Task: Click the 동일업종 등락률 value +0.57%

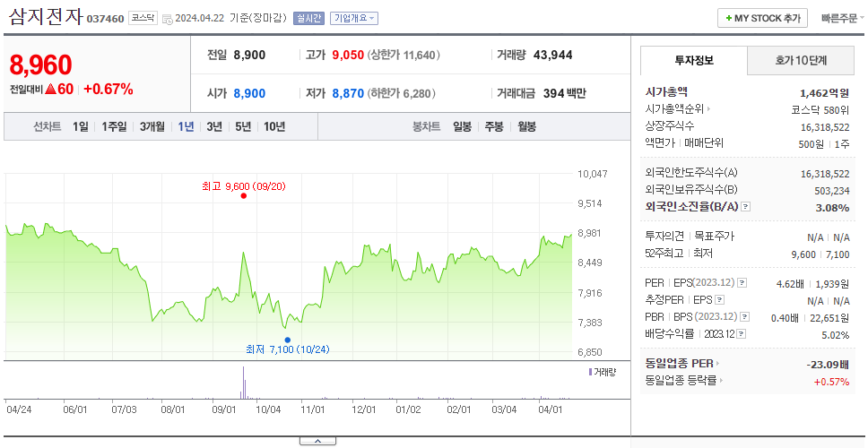Action: 831,381
